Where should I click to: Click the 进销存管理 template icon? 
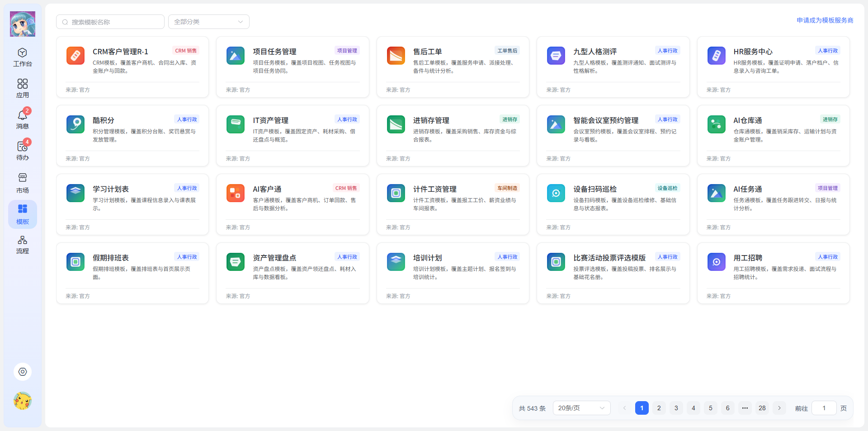click(x=396, y=124)
